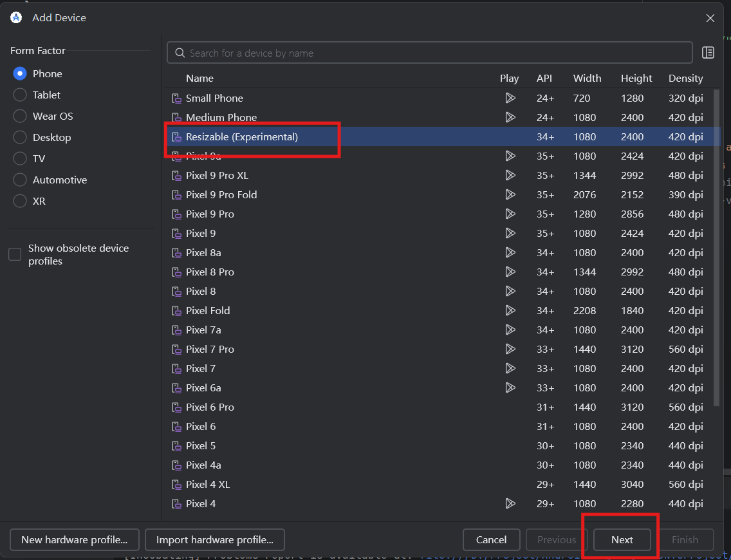Sort devices by Play column
The width and height of the screenshot is (731, 560).
(509, 79)
